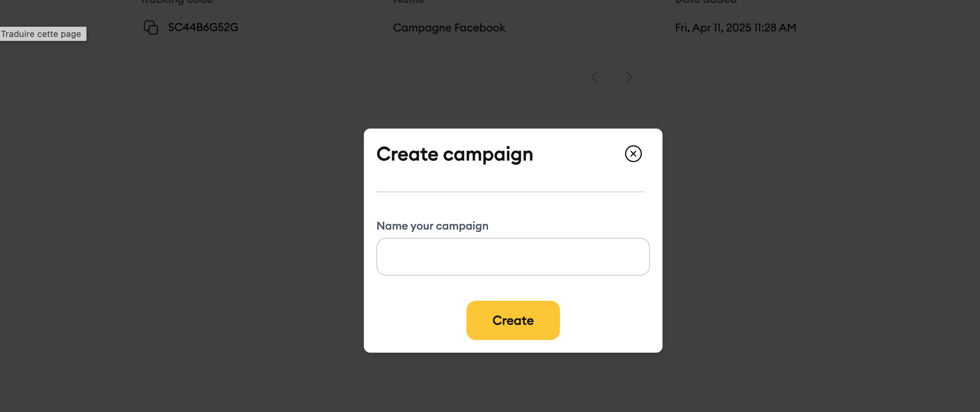Go to previous page with left chevron
The image size is (980, 412).
594,77
